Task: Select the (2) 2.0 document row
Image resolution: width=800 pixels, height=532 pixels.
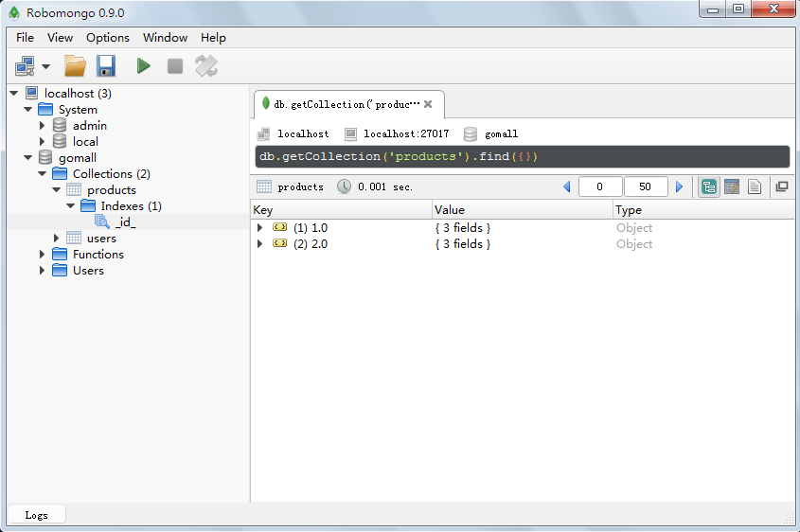Action: pyautogui.click(x=523, y=244)
